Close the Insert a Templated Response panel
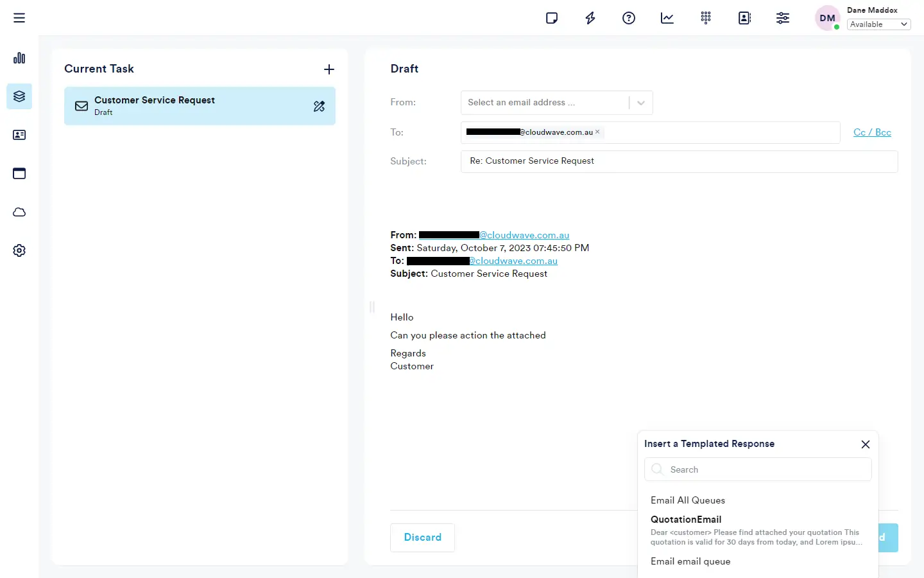Image resolution: width=924 pixels, height=578 pixels. [865, 444]
